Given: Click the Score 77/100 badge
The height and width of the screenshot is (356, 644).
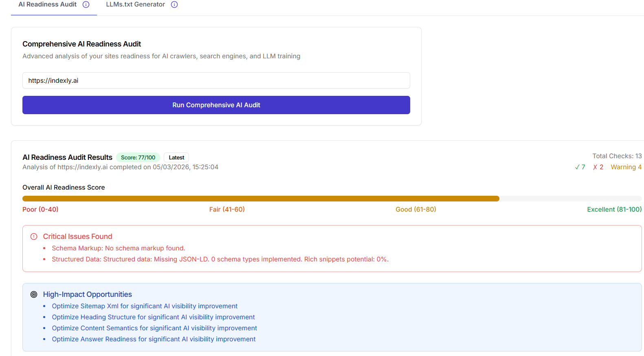Looking at the screenshot, I should [x=138, y=157].
